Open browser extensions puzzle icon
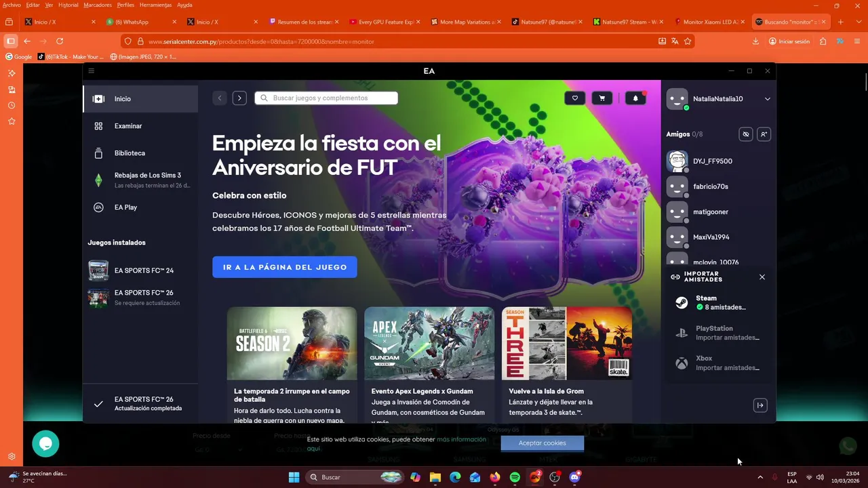 [823, 41]
